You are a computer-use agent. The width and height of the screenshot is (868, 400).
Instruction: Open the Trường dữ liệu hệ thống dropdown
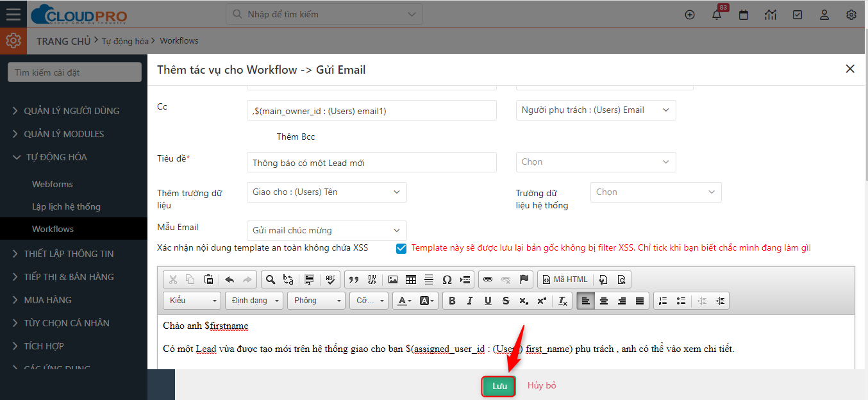(656, 192)
